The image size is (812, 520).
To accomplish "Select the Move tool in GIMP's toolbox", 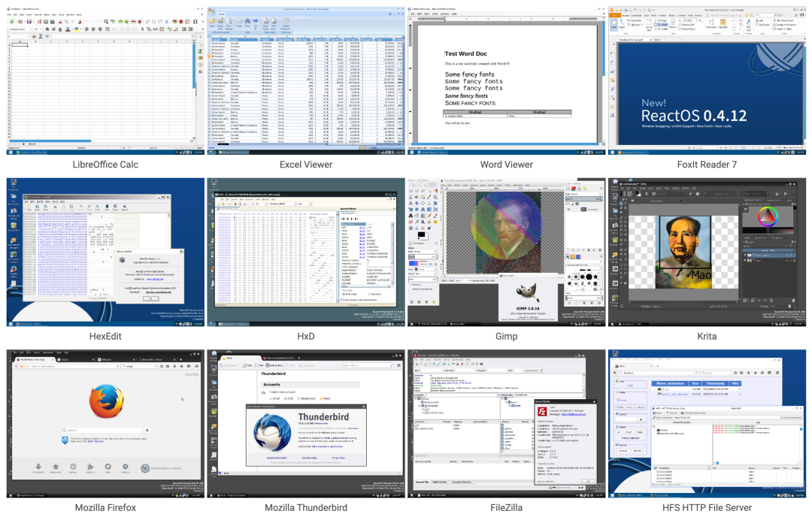I will pyautogui.click(x=417, y=203).
